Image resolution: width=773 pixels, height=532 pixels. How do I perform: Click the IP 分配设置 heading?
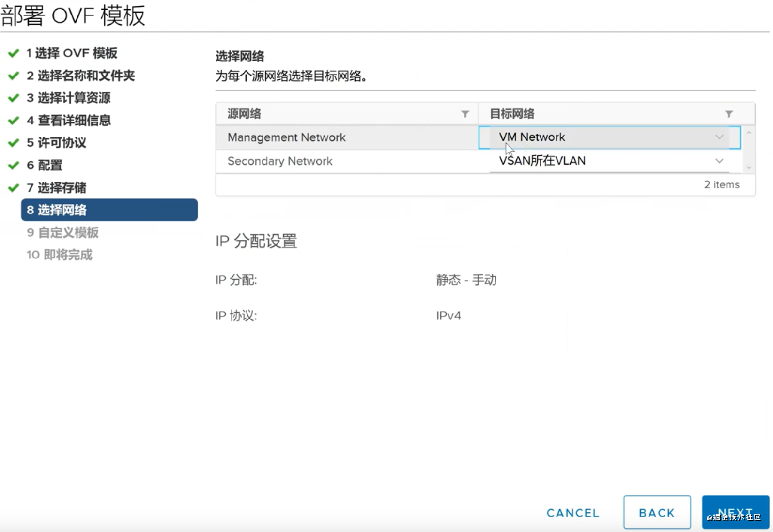pos(256,241)
